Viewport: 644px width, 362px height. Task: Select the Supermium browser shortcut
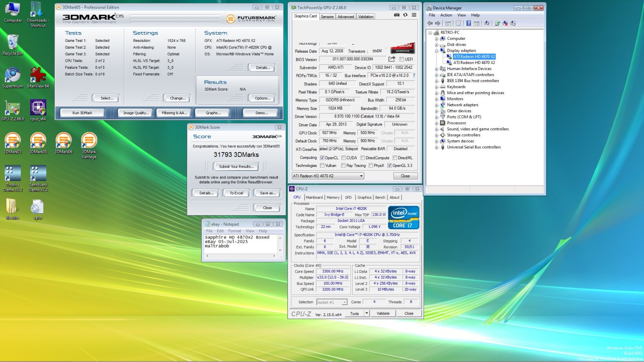13,78
